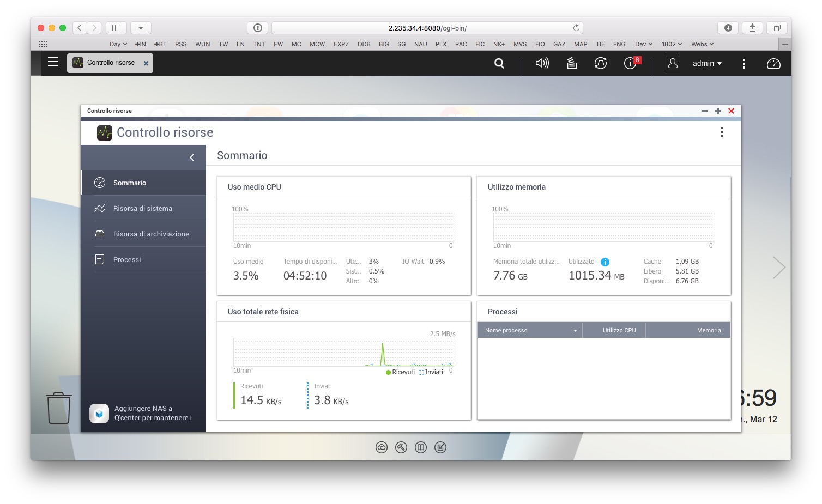Click the tools icon in desktop bottom bar

(x=401, y=447)
